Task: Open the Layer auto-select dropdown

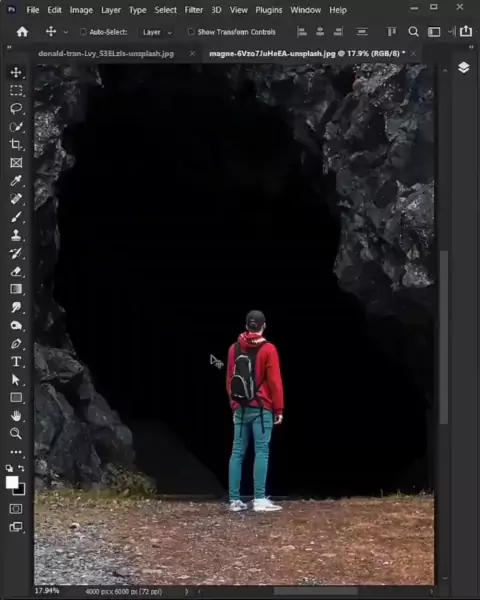Action: [157, 32]
